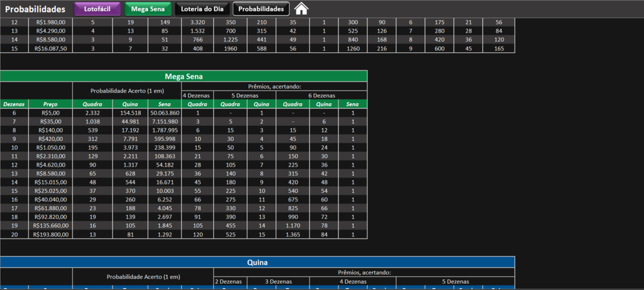
Task: Select price cell R$420,00
Action: (x=51, y=139)
